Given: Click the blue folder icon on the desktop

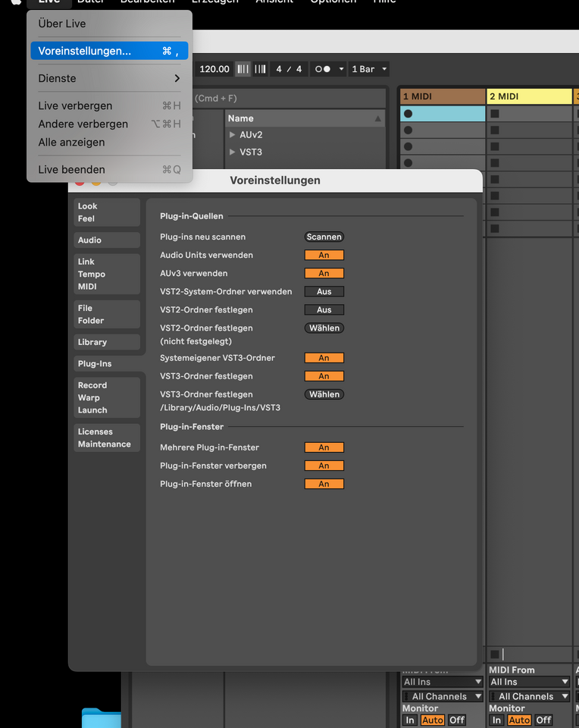Looking at the screenshot, I should tap(101, 718).
